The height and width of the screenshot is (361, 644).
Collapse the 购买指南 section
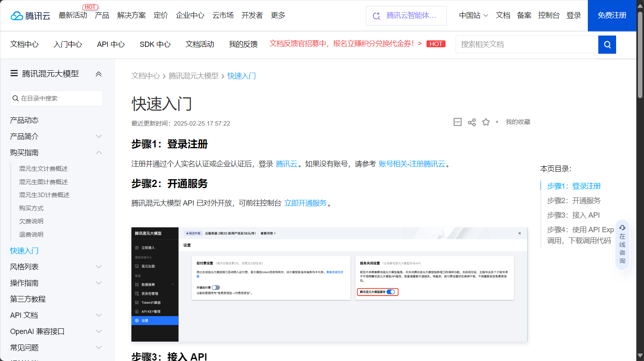(99, 153)
